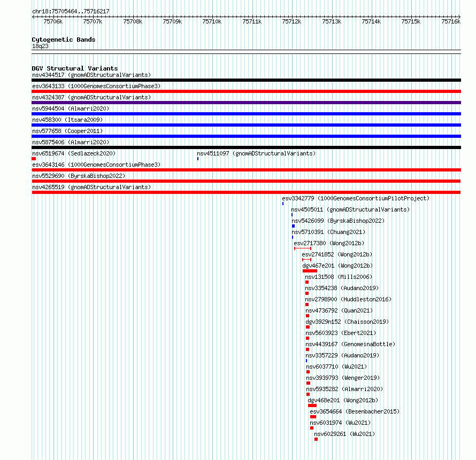
Task: Click the 75710k ruler tick label
Action: (x=212, y=21)
